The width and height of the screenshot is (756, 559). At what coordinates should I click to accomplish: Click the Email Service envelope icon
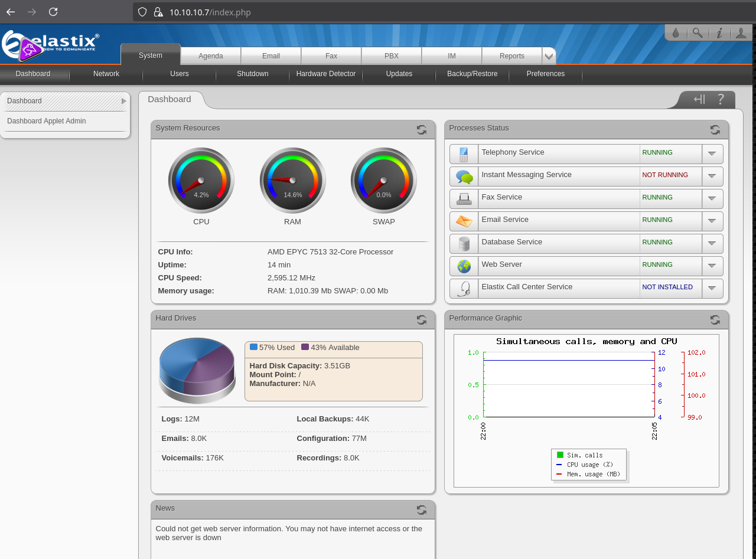point(464,221)
